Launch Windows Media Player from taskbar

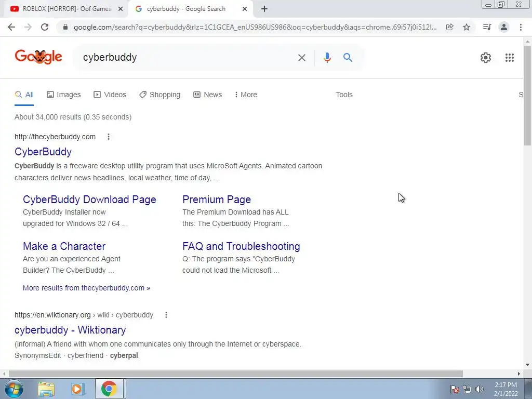pyautogui.click(x=77, y=389)
